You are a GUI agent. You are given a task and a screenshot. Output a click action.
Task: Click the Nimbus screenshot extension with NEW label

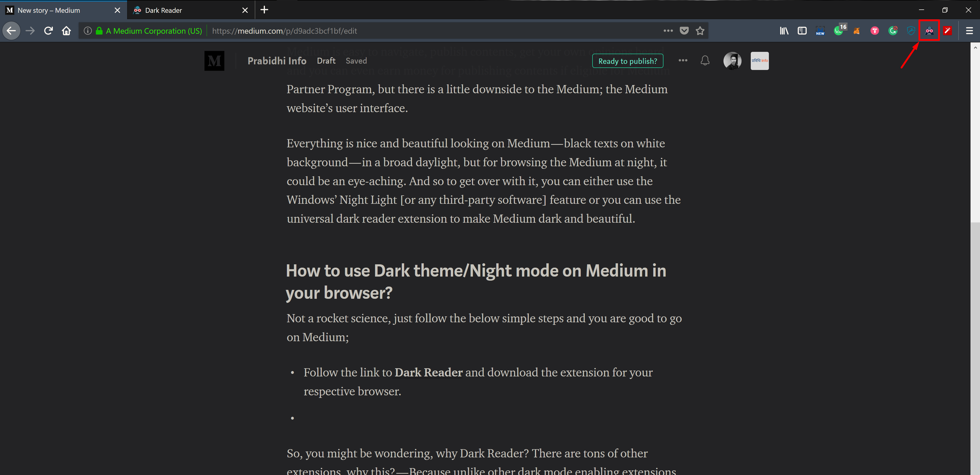click(820, 31)
